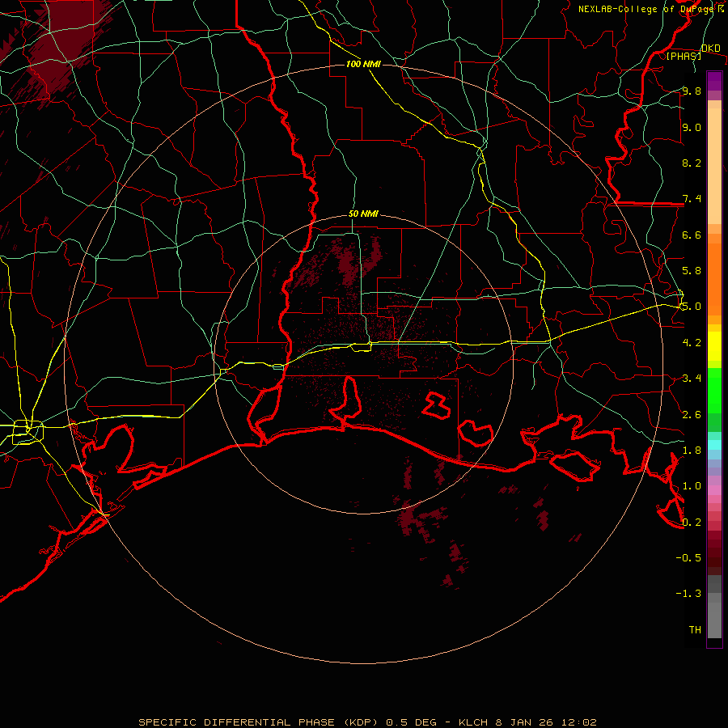728x728 pixels.
Task: Click the -0.5 value on the color scale
Action: tap(688, 558)
